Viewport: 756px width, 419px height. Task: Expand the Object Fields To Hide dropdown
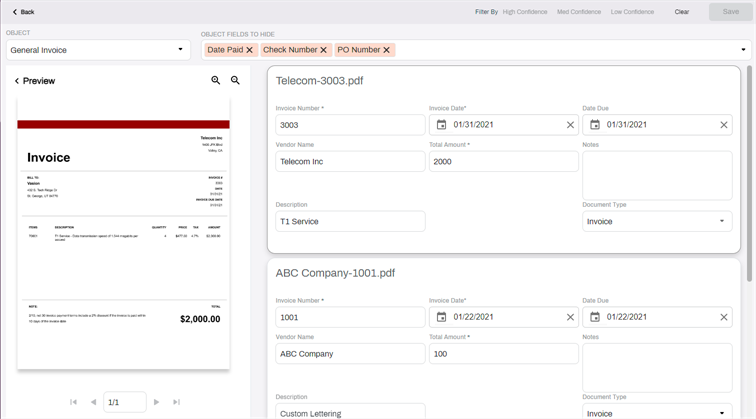[743, 50]
